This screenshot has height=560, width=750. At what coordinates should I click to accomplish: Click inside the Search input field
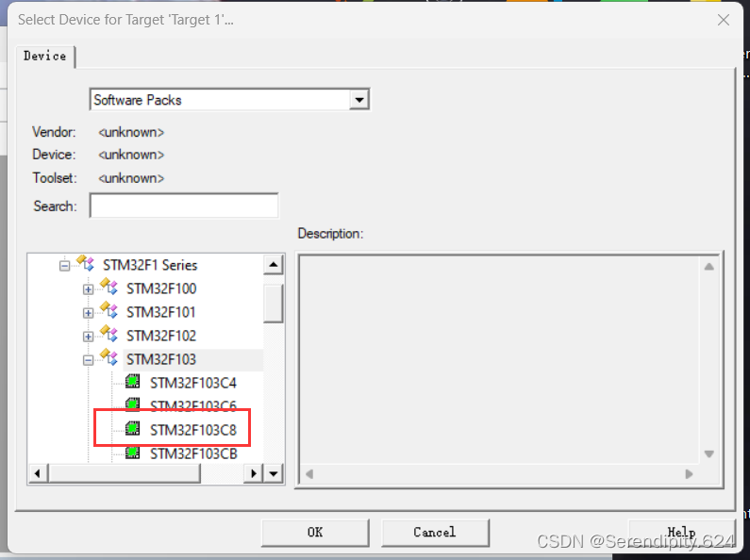184,206
